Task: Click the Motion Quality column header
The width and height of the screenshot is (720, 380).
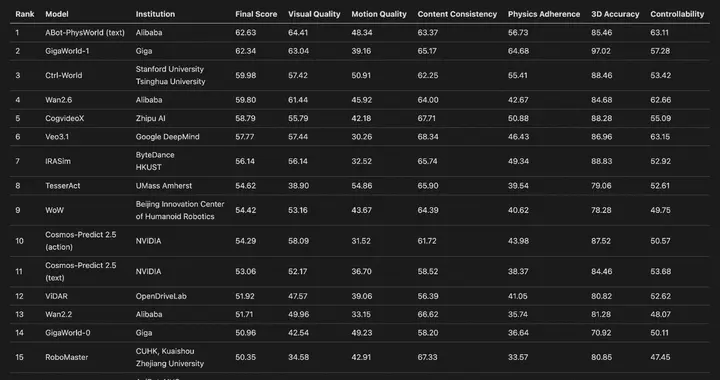Action: [x=379, y=14]
